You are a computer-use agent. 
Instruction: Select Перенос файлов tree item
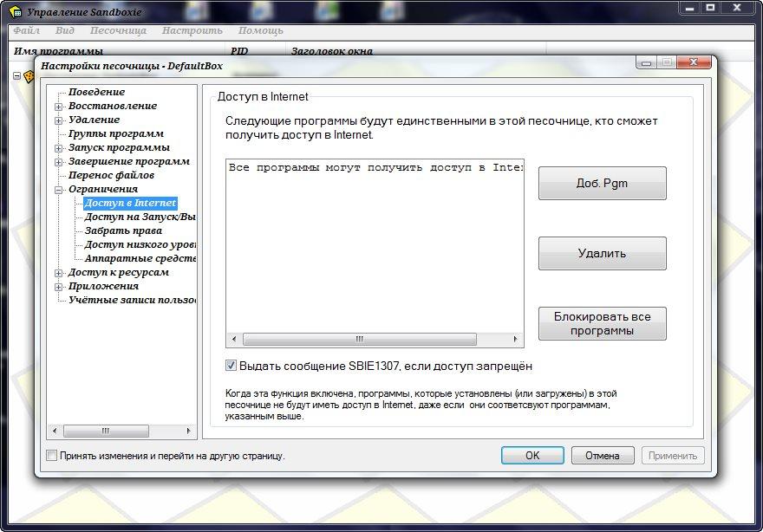(111, 175)
